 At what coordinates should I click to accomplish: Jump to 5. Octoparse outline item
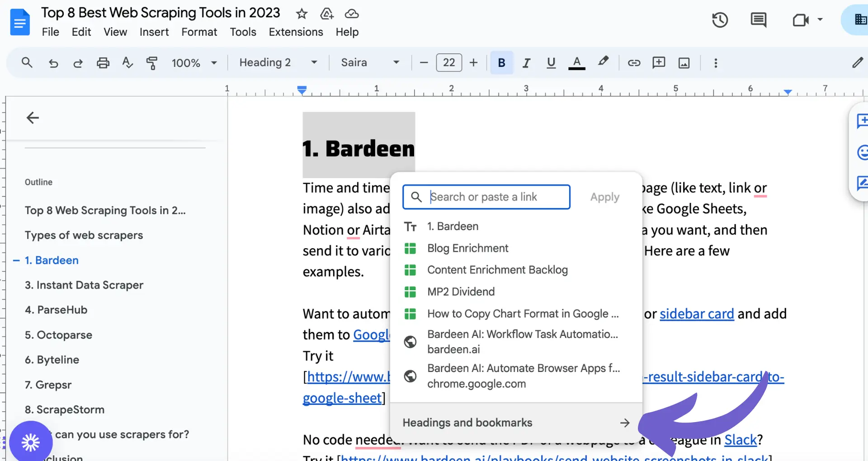[59, 335]
